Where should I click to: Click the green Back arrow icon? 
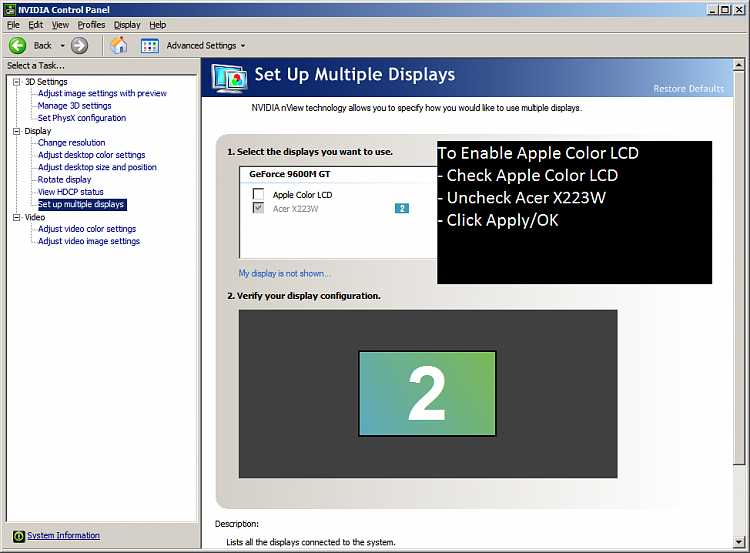pos(18,45)
